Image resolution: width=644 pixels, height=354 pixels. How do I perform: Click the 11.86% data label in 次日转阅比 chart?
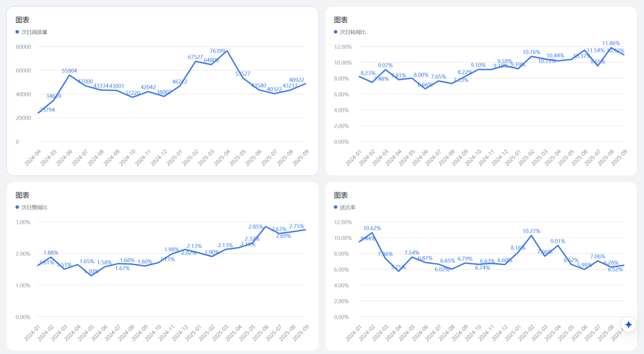(x=611, y=43)
